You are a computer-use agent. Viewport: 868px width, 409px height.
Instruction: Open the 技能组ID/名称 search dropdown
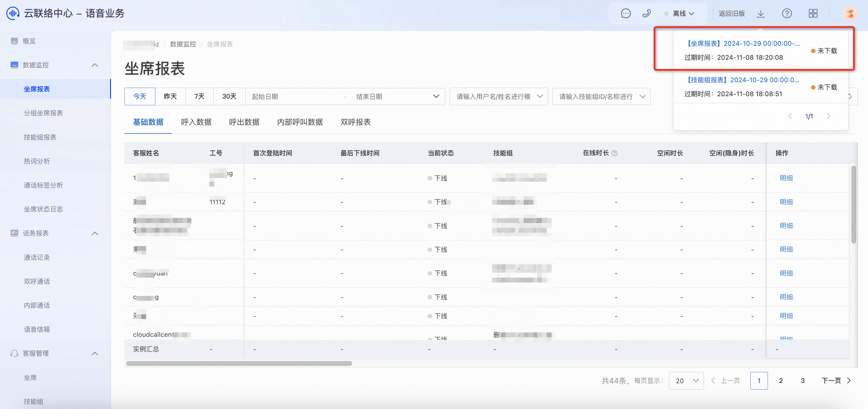601,96
